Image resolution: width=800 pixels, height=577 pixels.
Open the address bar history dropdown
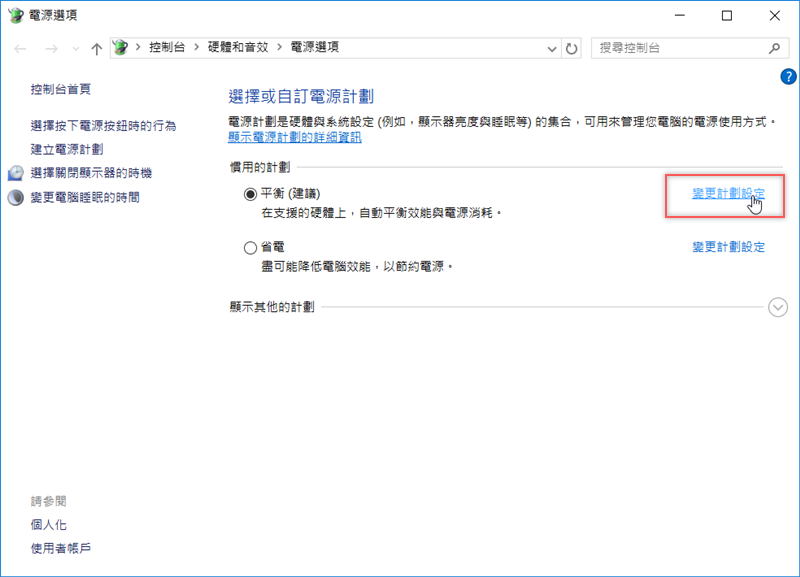[552, 49]
